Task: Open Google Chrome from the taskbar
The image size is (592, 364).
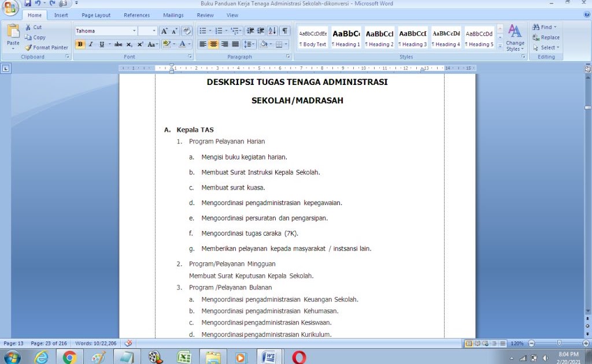Action: [69, 357]
